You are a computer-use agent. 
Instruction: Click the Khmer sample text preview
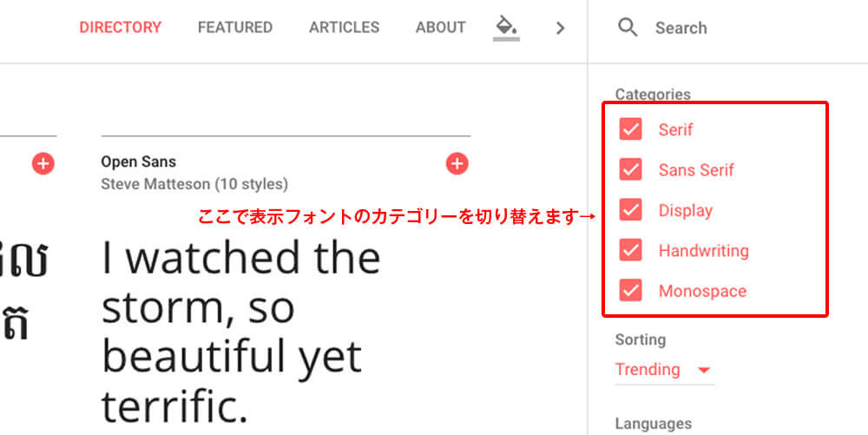[23, 291]
